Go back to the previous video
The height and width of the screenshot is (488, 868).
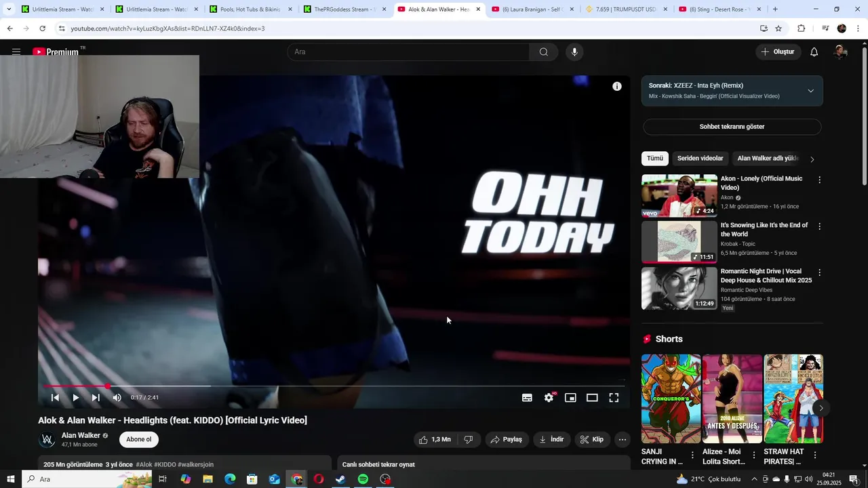pyautogui.click(x=55, y=398)
